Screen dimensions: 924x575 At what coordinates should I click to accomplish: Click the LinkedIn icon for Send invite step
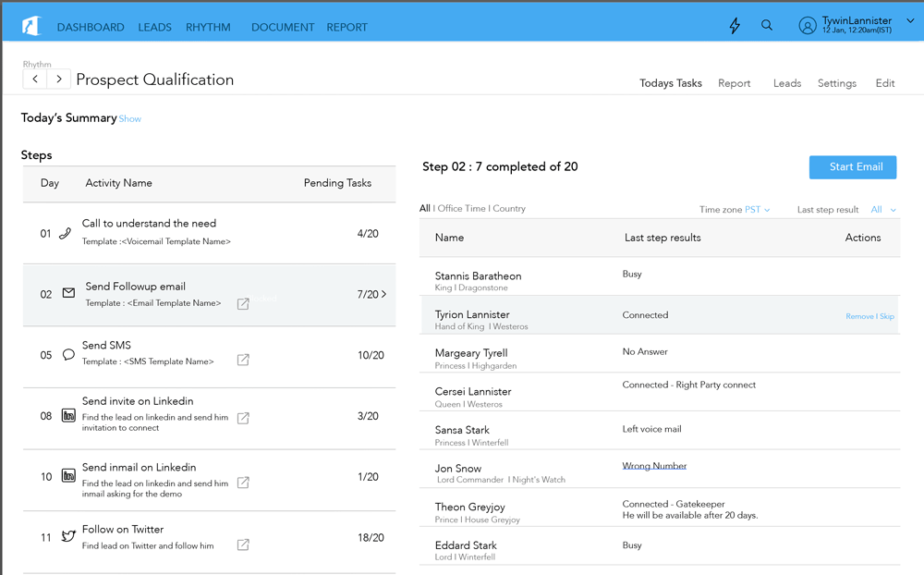click(x=68, y=416)
